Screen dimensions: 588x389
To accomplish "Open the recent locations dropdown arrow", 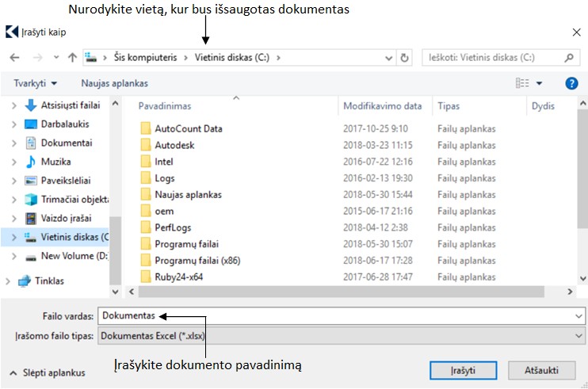I will coord(56,57).
